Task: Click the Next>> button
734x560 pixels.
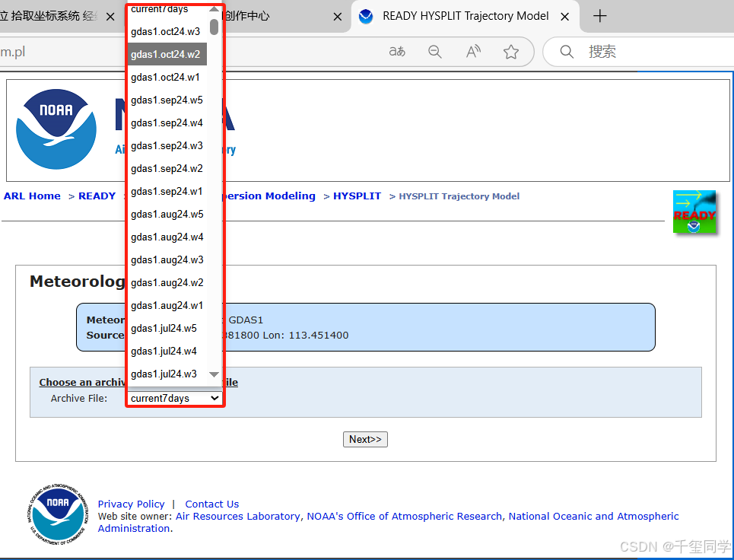Action: point(365,439)
